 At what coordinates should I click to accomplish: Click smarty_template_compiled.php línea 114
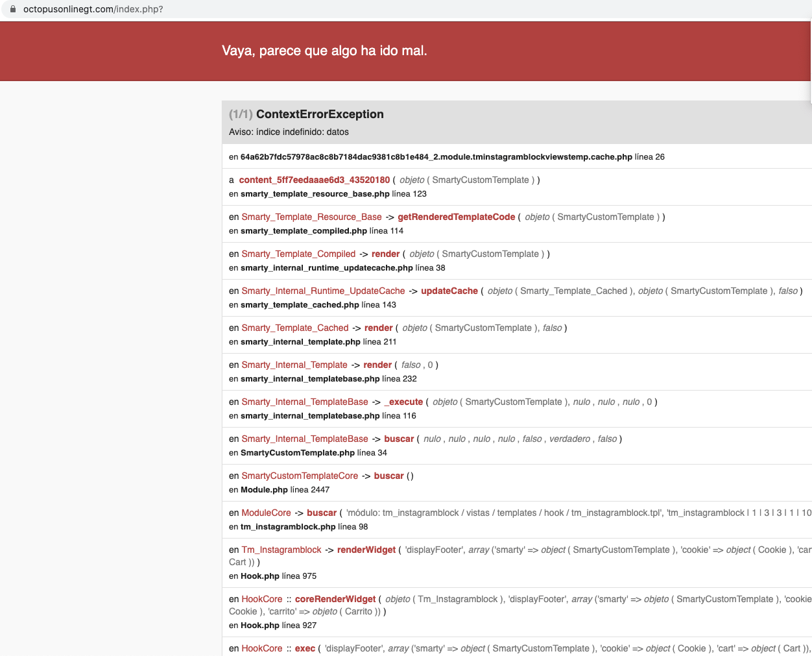(x=316, y=230)
